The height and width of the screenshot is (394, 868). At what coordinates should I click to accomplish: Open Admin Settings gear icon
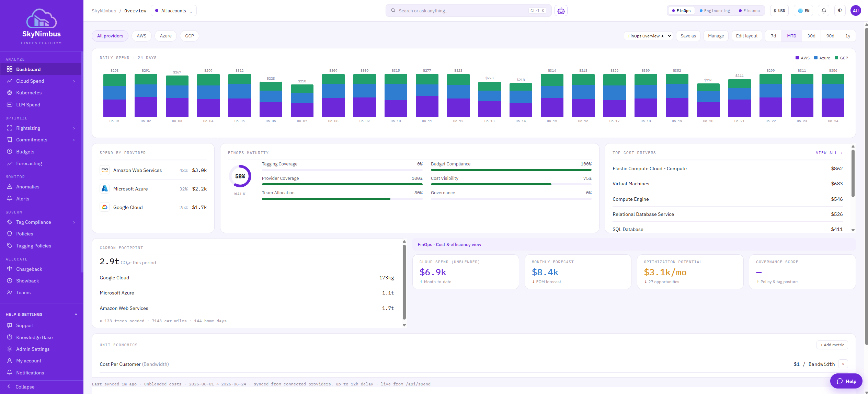click(10, 349)
